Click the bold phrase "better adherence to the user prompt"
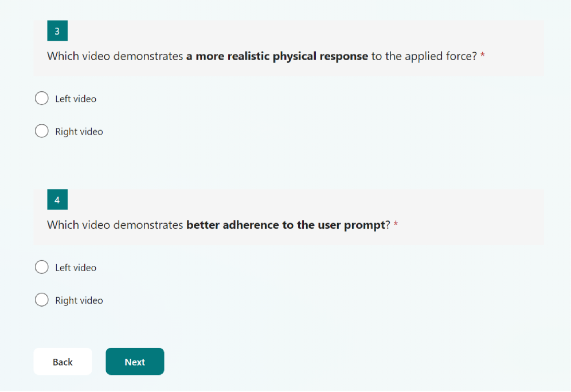The width and height of the screenshot is (571, 392). point(285,225)
